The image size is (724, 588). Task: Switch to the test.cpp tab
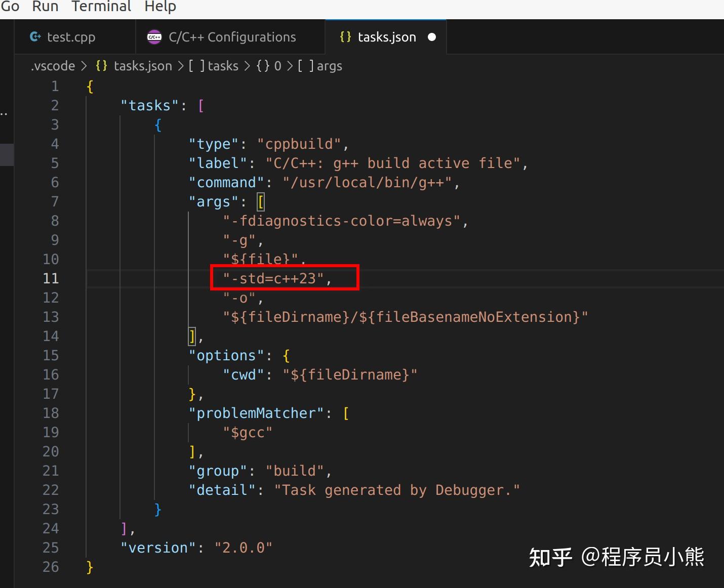click(71, 36)
